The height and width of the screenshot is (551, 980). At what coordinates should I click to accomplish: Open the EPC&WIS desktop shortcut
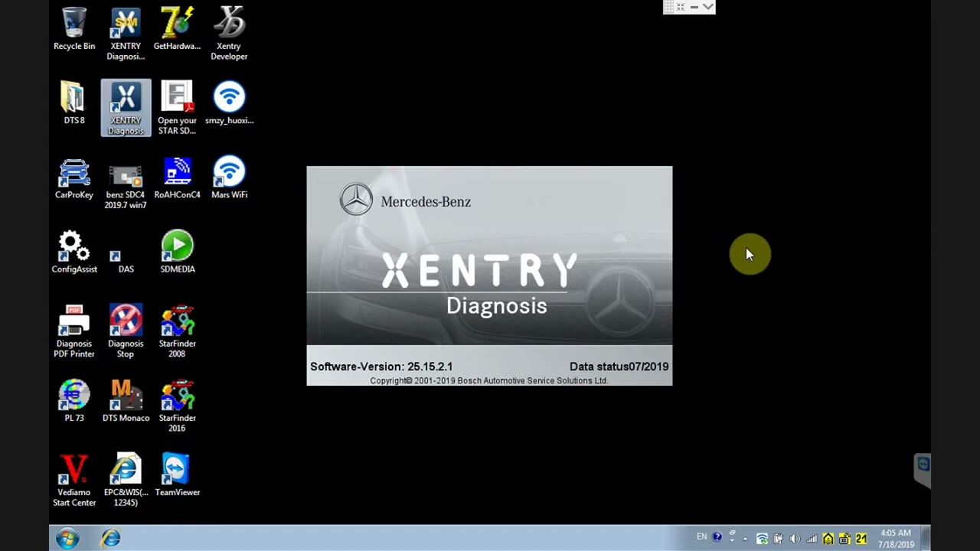[126, 480]
